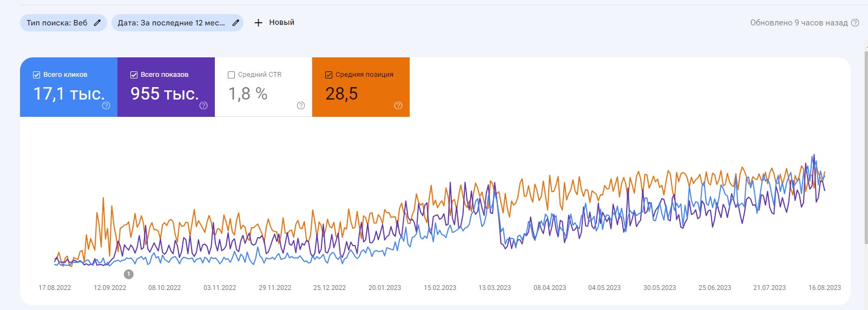Uncheck the Всего кликов checkbox

click(x=37, y=75)
